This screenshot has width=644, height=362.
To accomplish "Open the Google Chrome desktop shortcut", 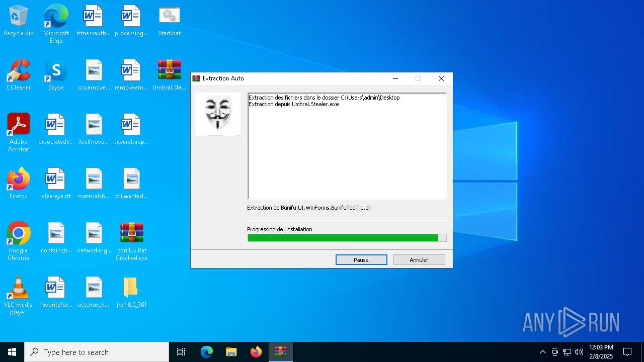I will click(x=19, y=241).
